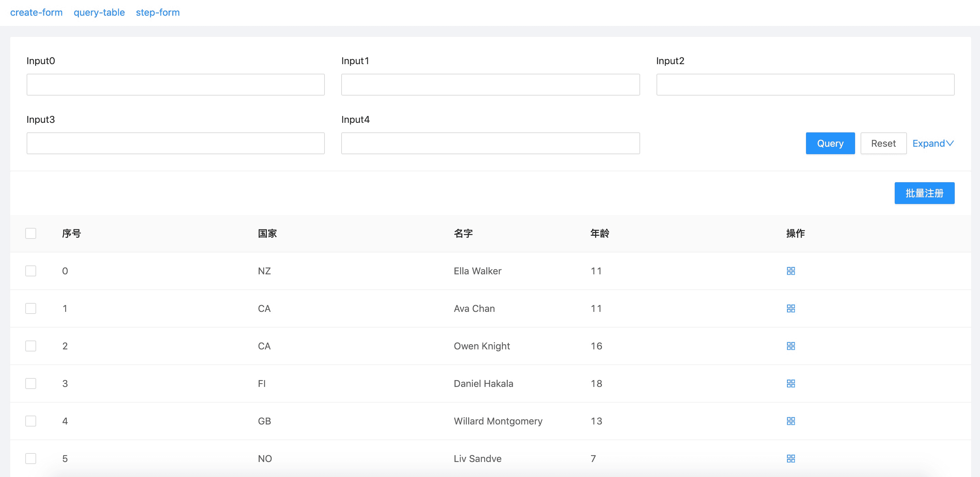Go to the step-form tab
980x477 pixels.
tap(158, 13)
